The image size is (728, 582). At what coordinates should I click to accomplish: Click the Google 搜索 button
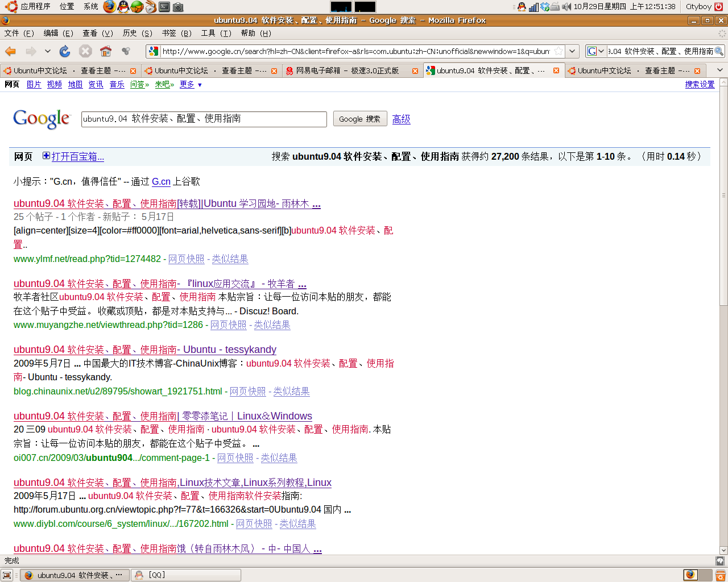click(360, 119)
